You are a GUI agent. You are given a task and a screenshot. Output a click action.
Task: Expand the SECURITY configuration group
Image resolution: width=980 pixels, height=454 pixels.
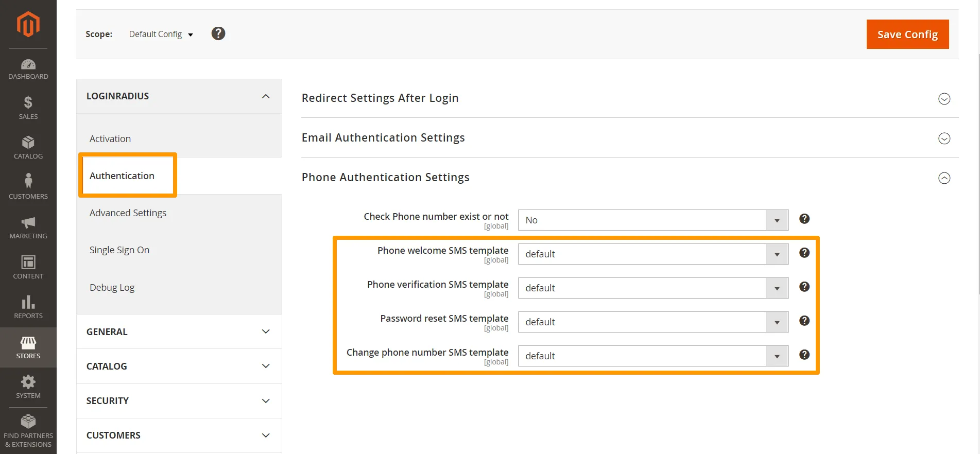pos(179,401)
